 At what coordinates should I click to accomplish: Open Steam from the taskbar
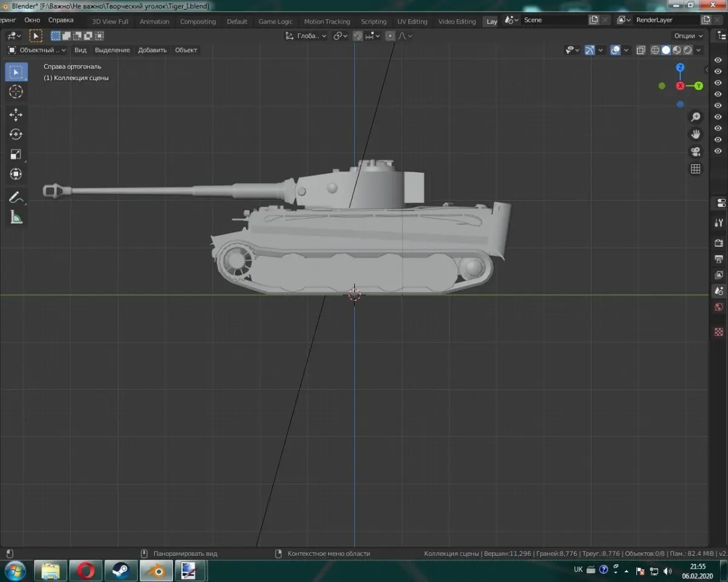(x=121, y=570)
